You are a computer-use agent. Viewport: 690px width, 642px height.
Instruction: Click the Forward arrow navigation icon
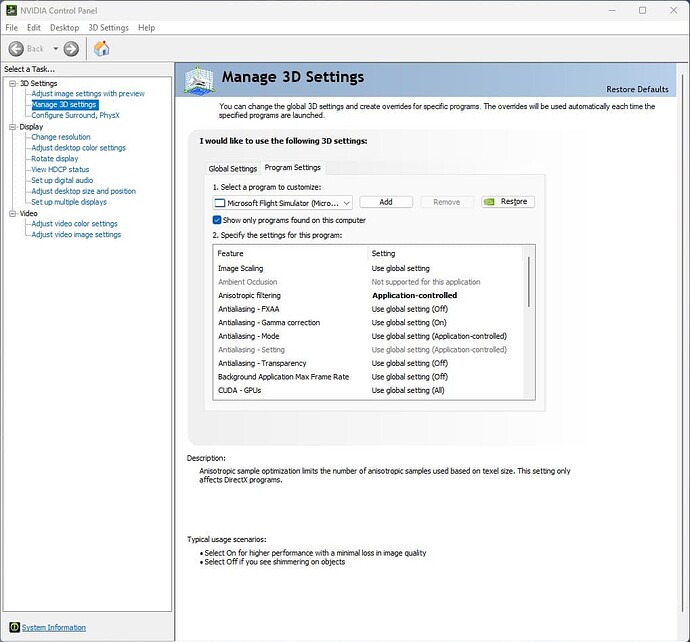[71, 48]
